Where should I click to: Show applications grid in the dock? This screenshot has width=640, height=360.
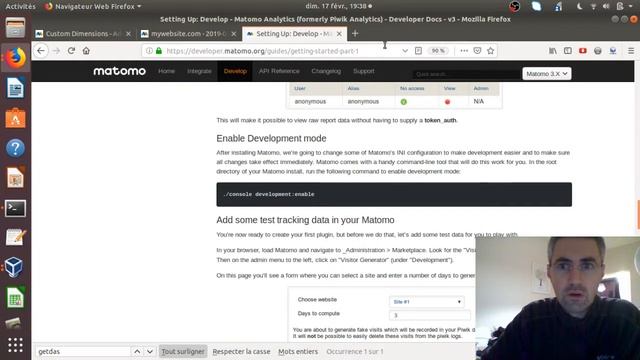(x=16, y=345)
